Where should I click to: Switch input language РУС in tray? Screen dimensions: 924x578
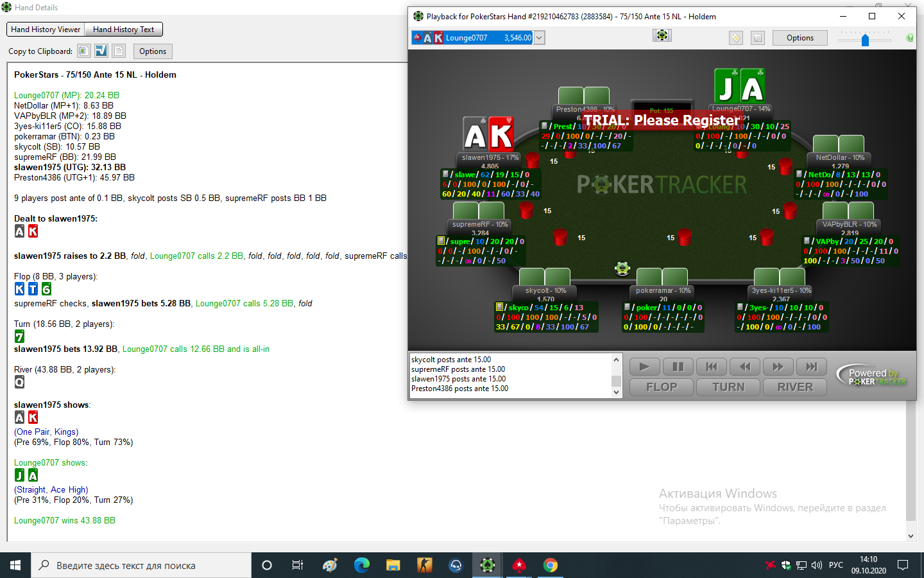click(835, 565)
